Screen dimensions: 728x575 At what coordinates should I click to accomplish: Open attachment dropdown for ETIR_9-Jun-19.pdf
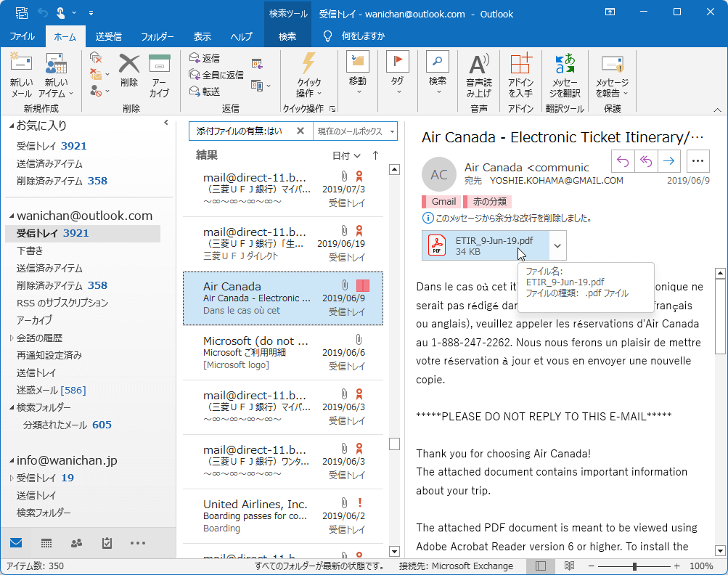click(x=557, y=245)
